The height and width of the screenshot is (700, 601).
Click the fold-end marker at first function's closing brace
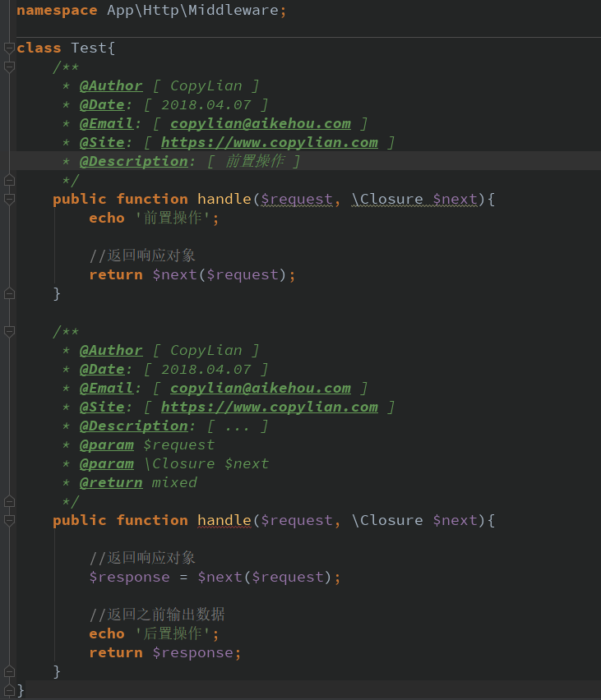(x=9, y=293)
